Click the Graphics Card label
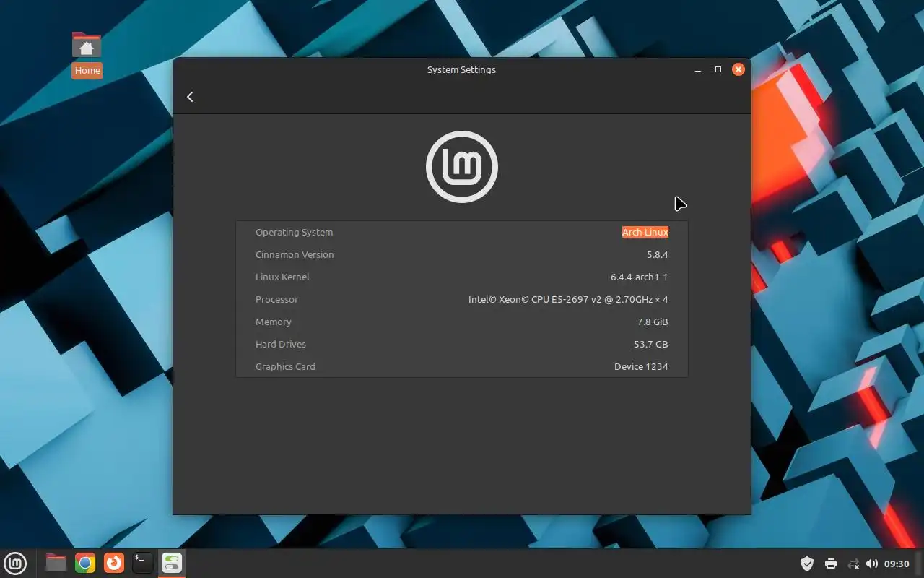This screenshot has width=924, height=578. pos(285,366)
